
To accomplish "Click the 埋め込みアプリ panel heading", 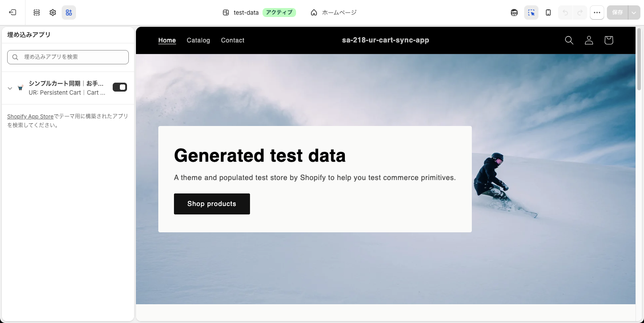I will click(x=29, y=35).
